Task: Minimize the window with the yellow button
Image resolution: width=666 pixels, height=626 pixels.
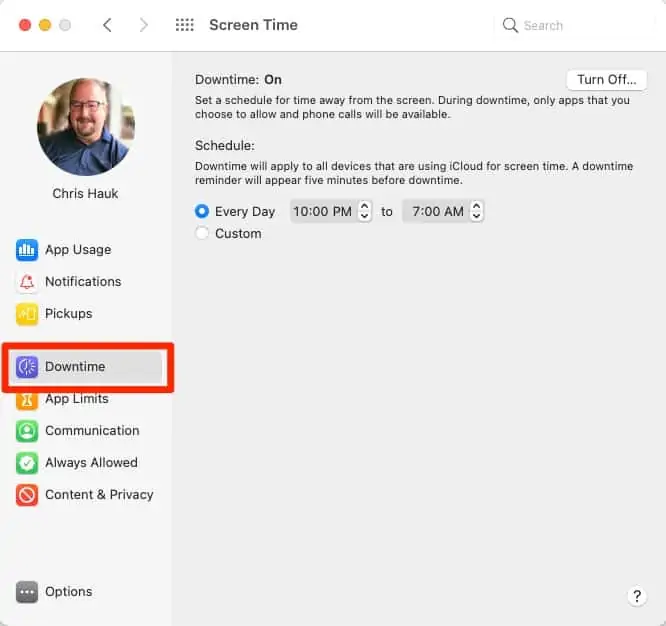Action: click(45, 25)
